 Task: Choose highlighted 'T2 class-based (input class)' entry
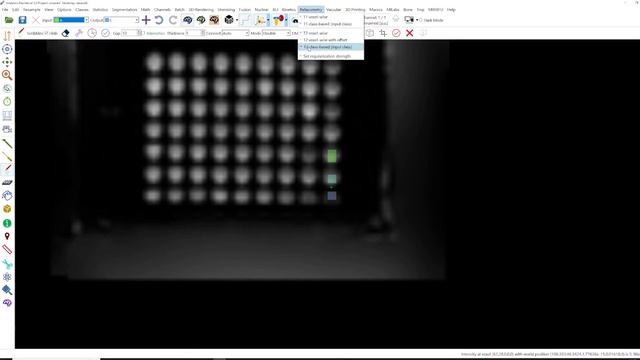coord(331,47)
